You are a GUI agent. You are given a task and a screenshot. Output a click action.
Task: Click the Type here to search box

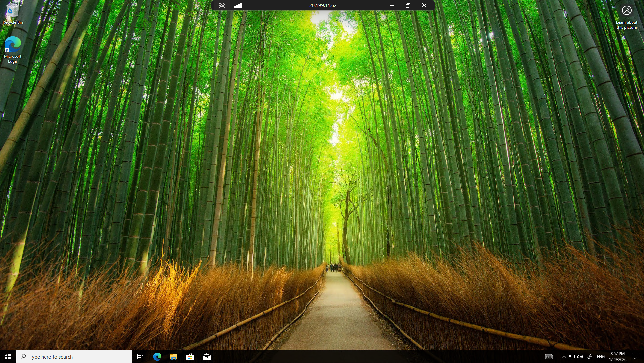tap(74, 356)
